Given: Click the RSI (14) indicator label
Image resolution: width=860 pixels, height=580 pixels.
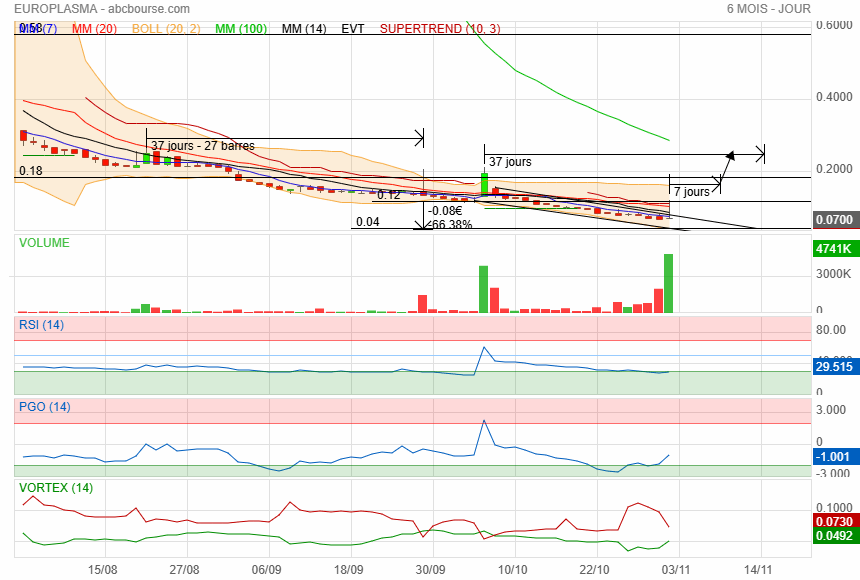Looking at the screenshot, I should pyautogui.click(x=41, y=325).
